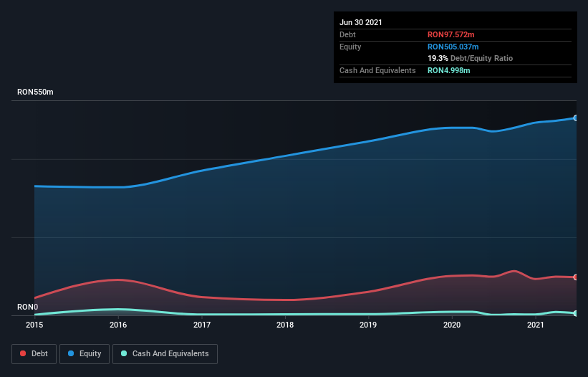Screen dimensions: 588x377
Task: Click the 2016 x-axis label
Action: pos(118,325)
